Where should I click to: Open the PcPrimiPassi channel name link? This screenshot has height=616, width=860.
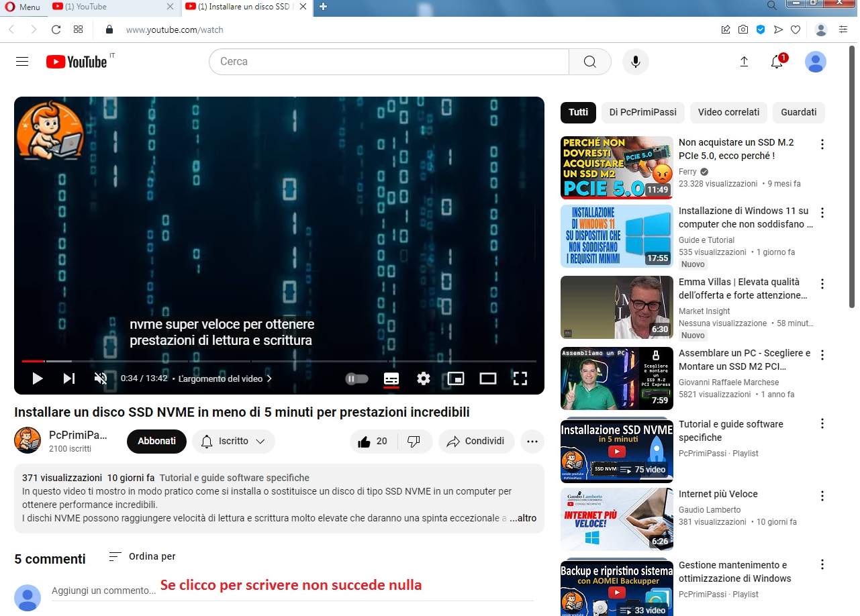click(x=78, y=435)
